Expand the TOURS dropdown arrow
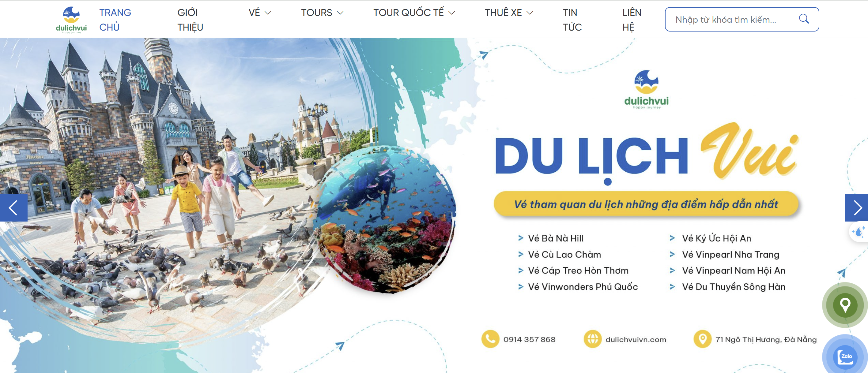This screenshot has width=868, height=373. pos(340,13)
